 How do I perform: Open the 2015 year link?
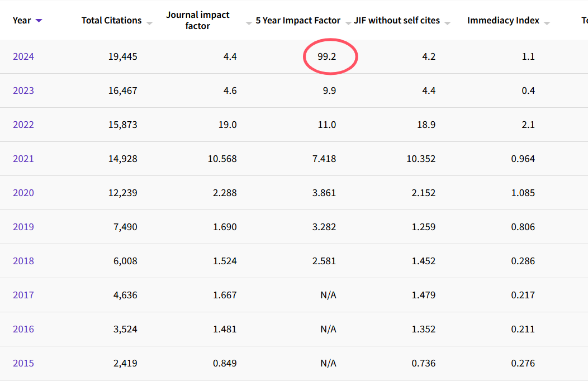pos(23,363)
